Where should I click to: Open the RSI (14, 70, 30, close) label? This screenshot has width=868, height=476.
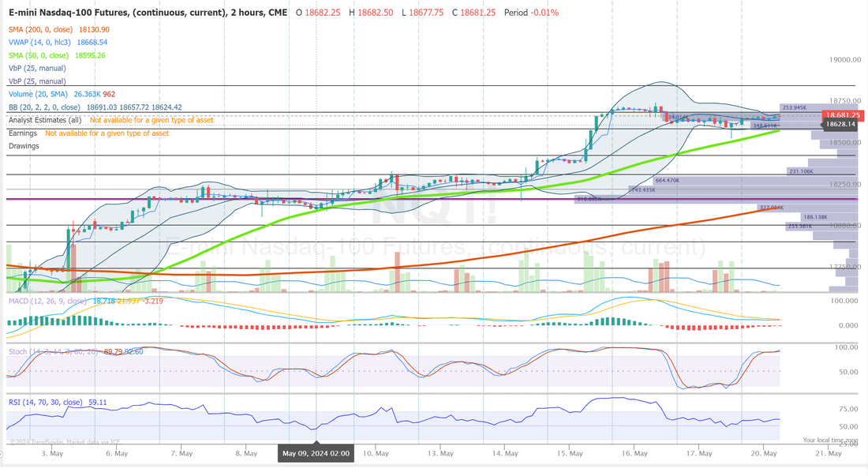[46, 403]
